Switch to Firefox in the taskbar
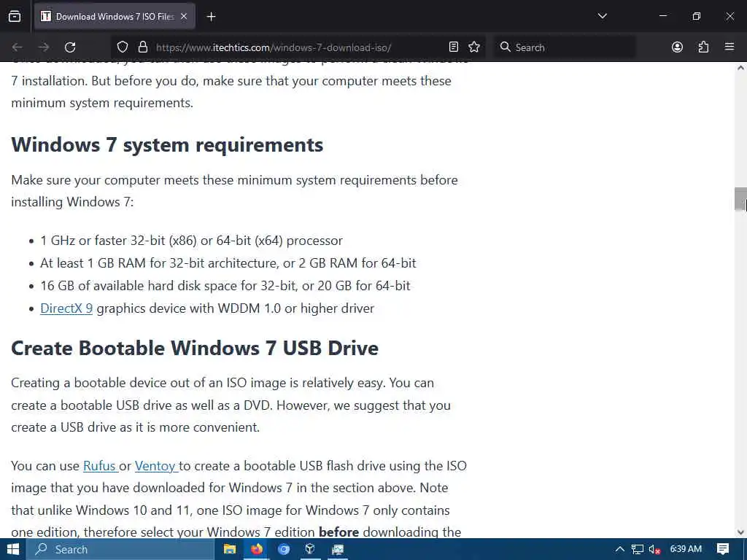747x560 pixels. 257,550
